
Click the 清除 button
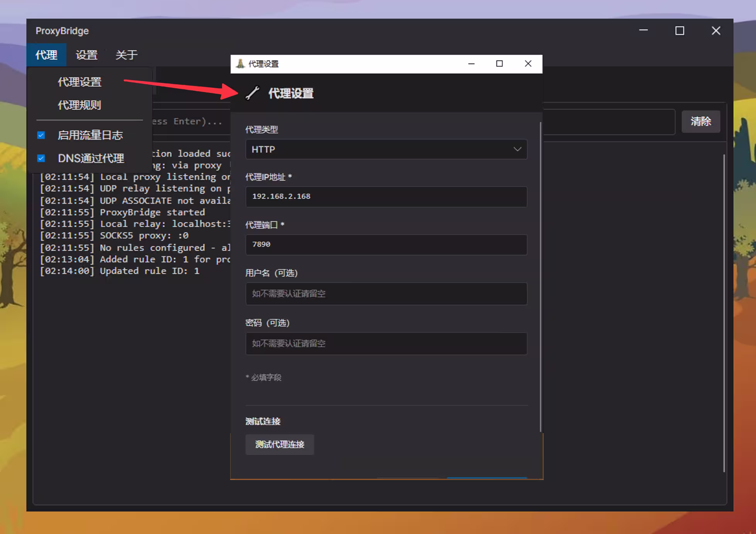point(701,122)
